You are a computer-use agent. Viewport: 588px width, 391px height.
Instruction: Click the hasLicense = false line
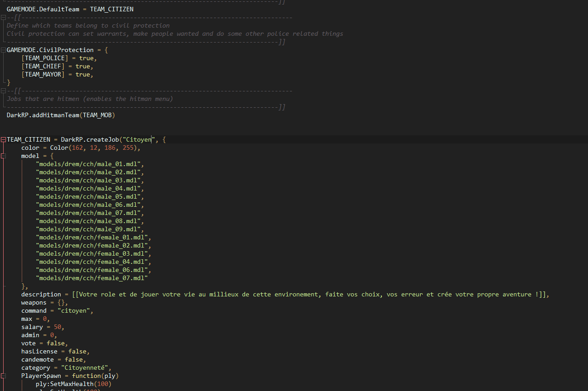pyautogui.click(x=56, y=351)
